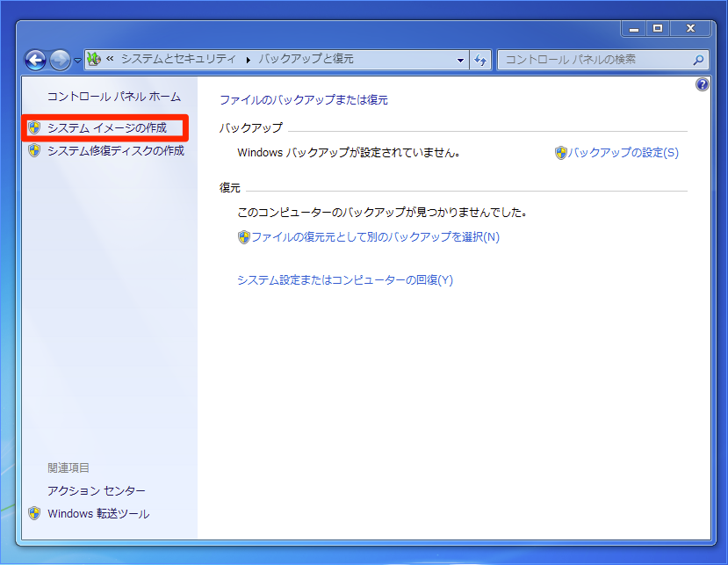
Task: Open Help with the question mark icon
Action: click(x=702, y=84)
